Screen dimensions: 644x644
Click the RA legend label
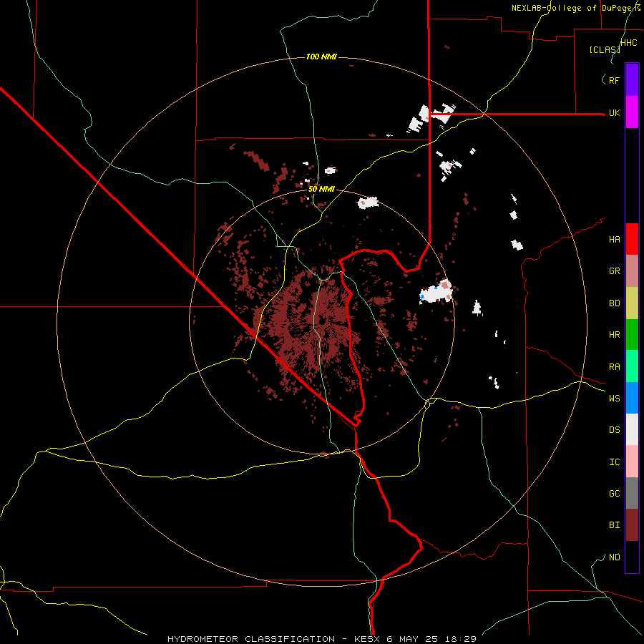coord(614,367)
